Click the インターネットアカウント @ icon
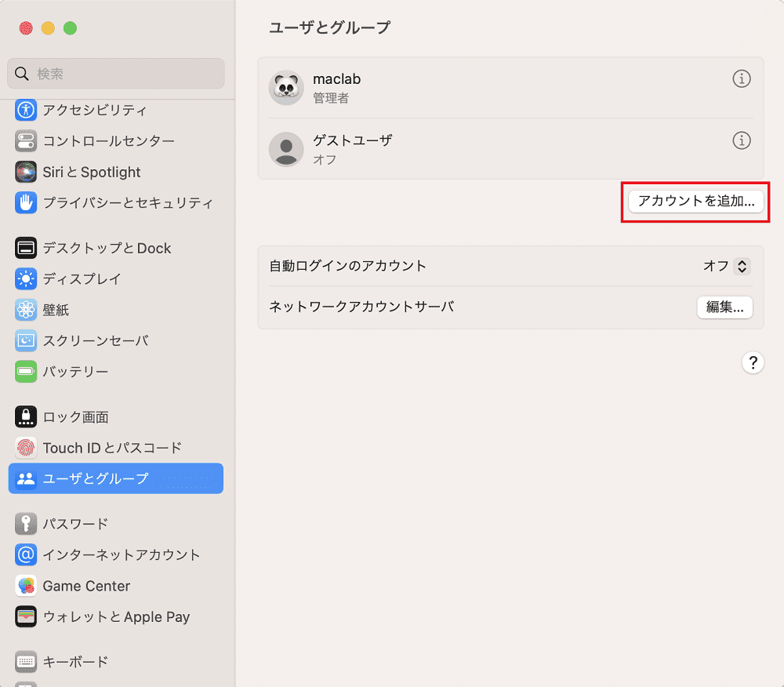Viewport: 784px width, 687px height. coord(26,555)
